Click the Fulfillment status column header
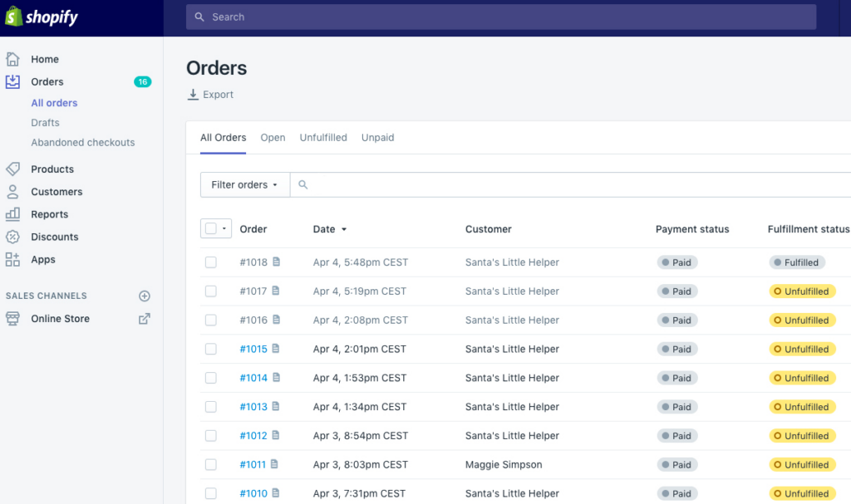851x504 pixels. click(x=808, y=229)
